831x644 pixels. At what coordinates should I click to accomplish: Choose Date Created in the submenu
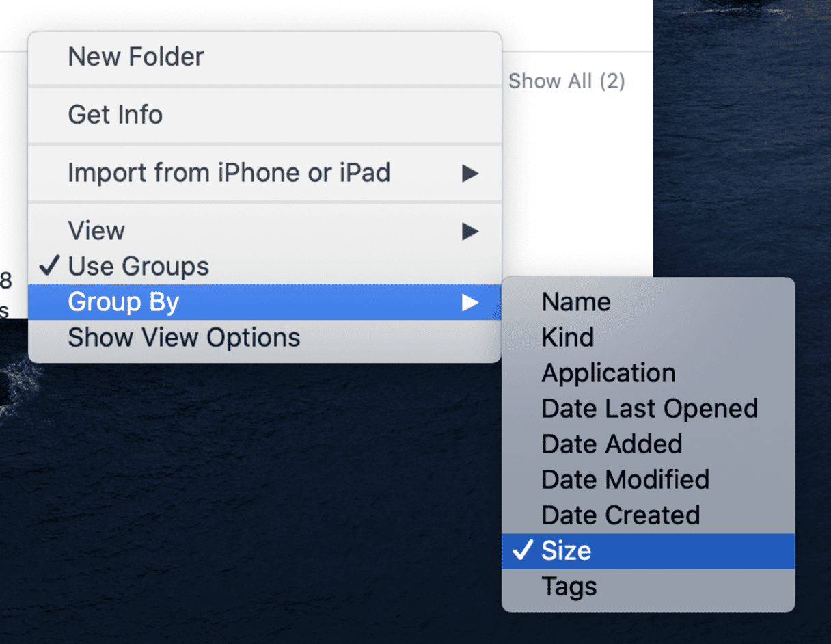(620, 515)
